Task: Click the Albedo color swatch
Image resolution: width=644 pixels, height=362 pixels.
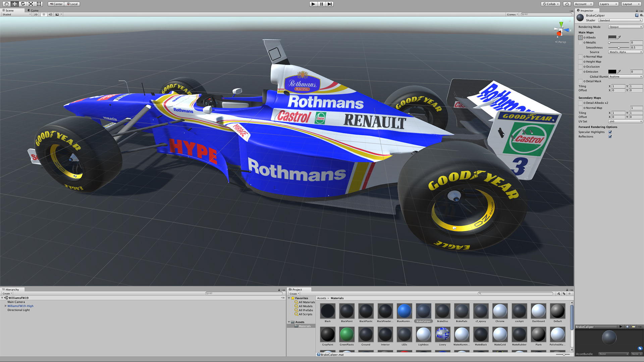Action: (x=612, y=37)
